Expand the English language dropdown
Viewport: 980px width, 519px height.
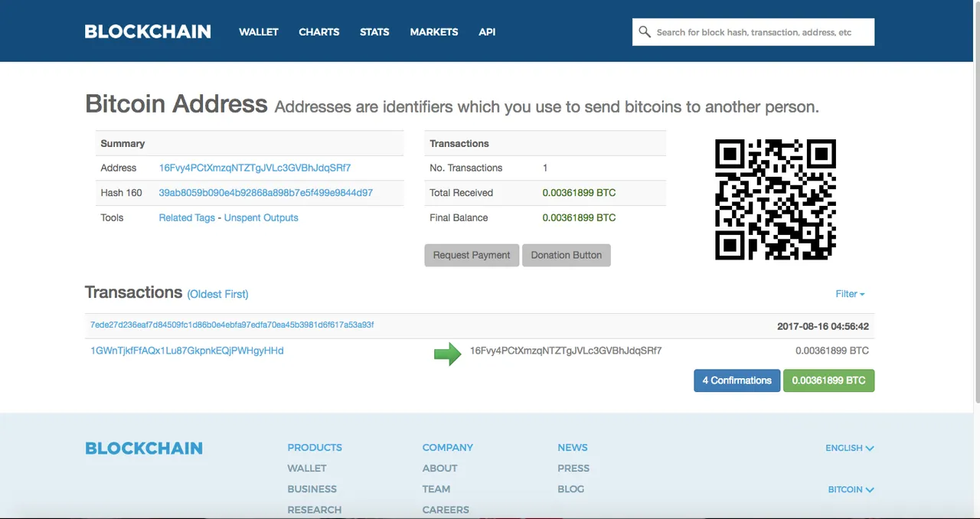point(850,448)
